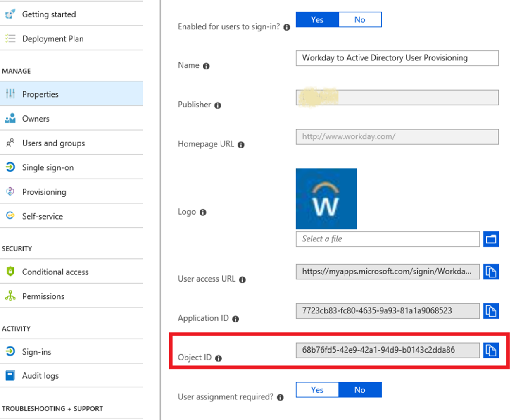Click the Provisioning cycle icon
The image size is (516, 420).
(10, 191)
